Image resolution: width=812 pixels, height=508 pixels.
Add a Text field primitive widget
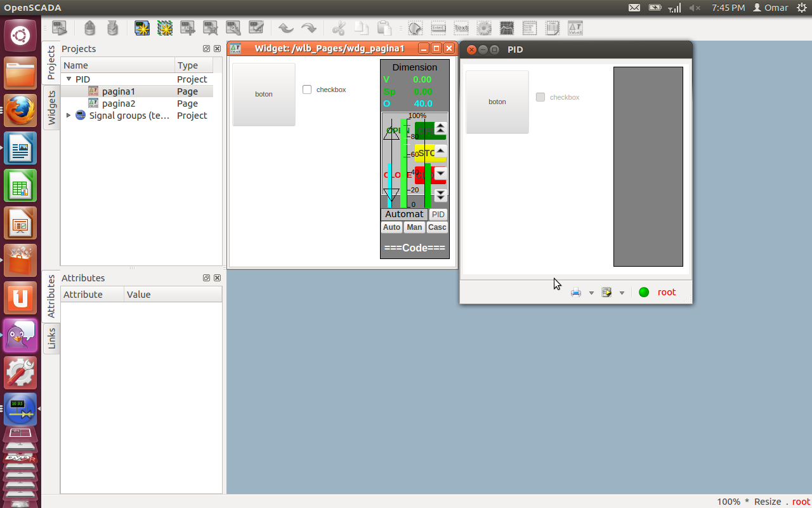(461, 28)
